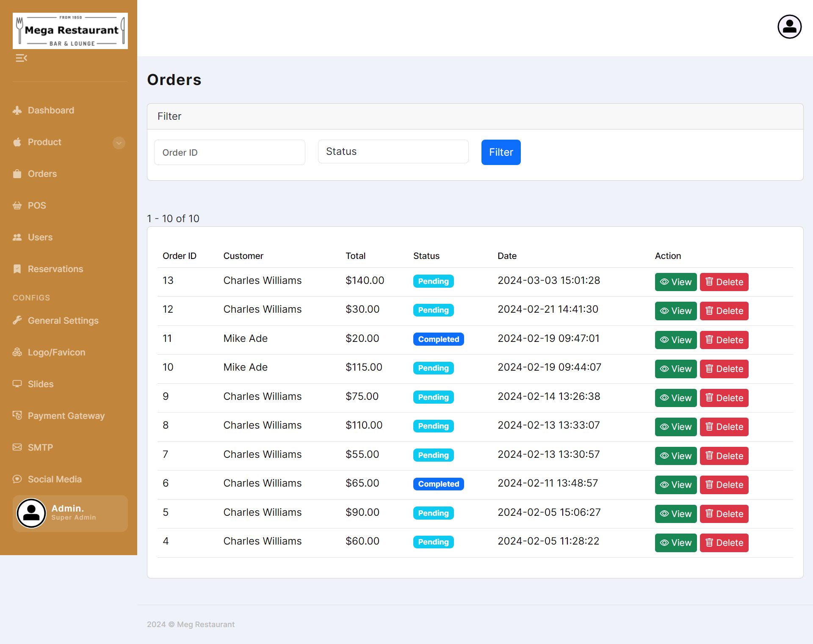Click the POS basket icon
This screenshot has height=644, width=813.
coord(17,206)
